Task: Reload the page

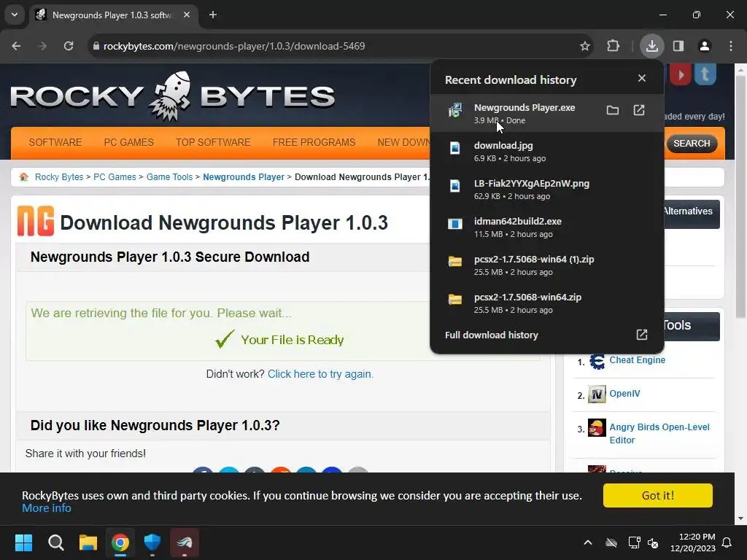Action: (x=69, y=46)
